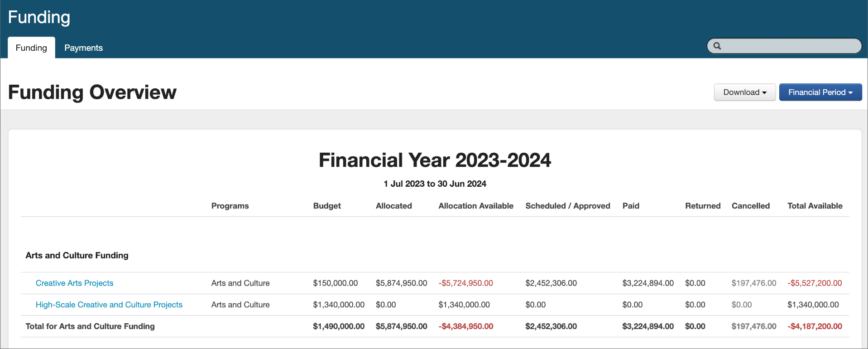This screenshot has height=349, width=868.
Task: Click the Cancelled column header
Action: (750, 206)
